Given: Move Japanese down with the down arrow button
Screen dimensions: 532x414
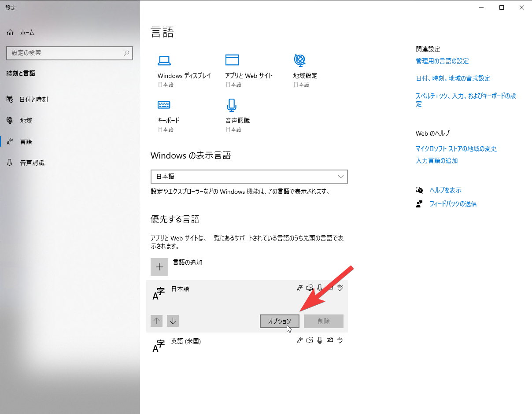Looking at the screenshot, I should point(173,321).
